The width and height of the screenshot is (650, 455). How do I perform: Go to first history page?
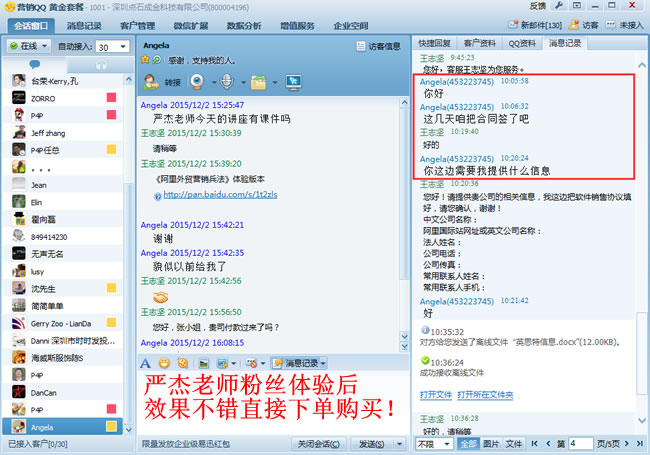point(534,444)
